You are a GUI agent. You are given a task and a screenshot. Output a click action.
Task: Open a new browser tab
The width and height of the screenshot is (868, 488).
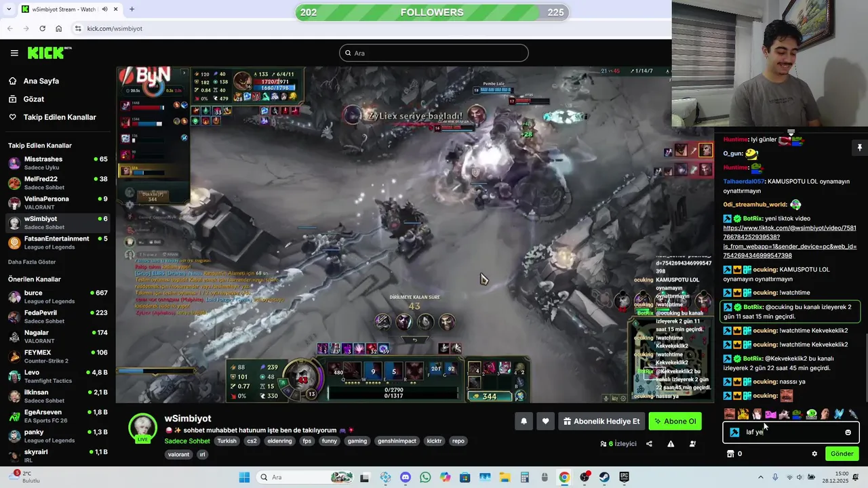pyautogui.click(x=132, y=9)
